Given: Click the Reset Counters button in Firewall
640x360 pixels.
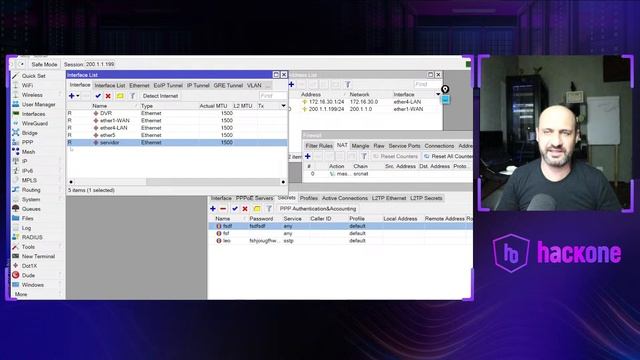Looking at the screenshot, I should click(x=395, y=156).
